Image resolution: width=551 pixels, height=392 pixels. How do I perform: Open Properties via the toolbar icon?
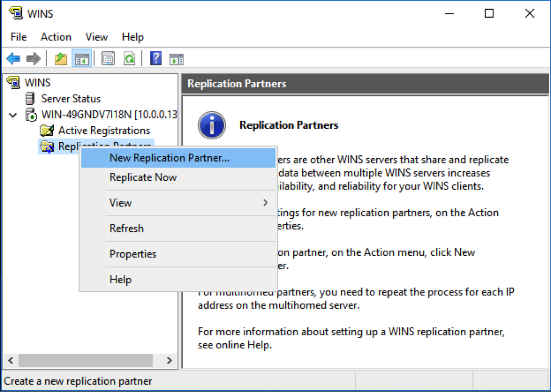coord(108,58)
